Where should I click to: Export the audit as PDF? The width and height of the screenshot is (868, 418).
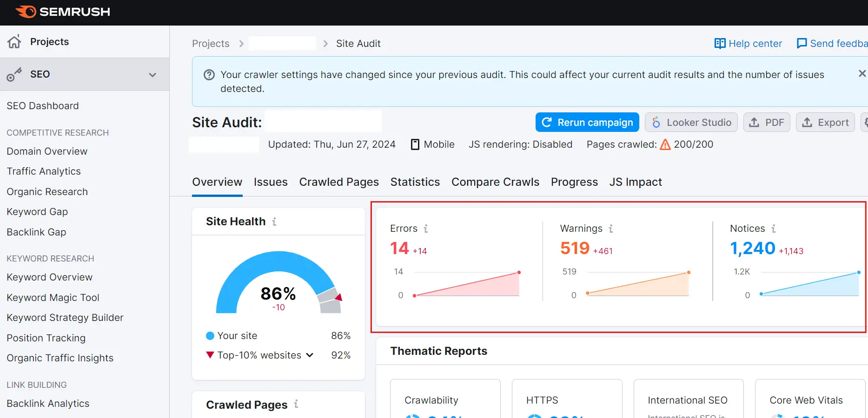coord(767,123)
